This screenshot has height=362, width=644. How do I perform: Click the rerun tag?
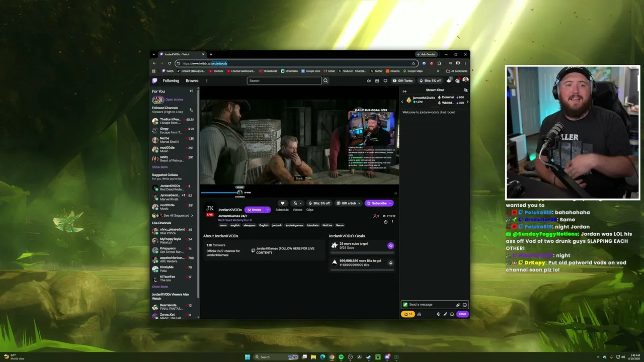(x=223, y=225)
